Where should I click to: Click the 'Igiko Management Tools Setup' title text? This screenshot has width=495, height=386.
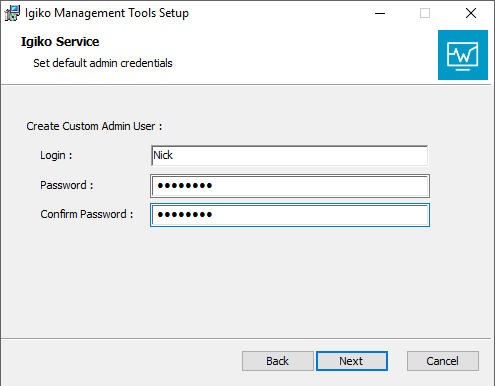pos(107,13)
